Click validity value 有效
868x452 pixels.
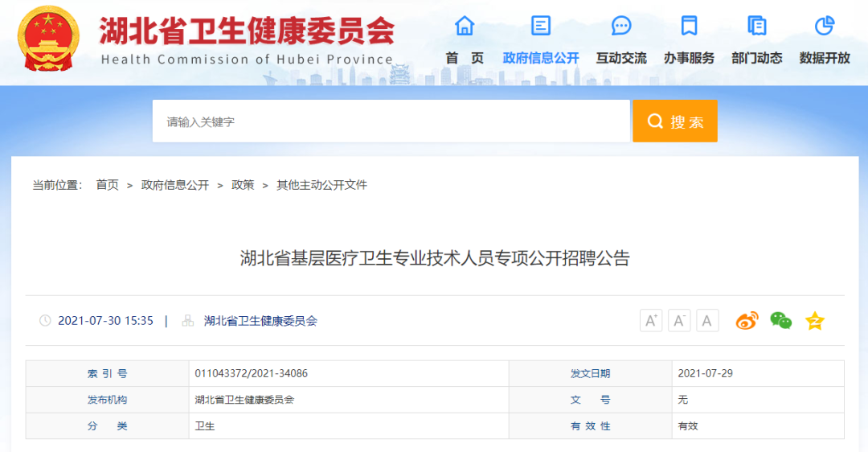[688, 426]
